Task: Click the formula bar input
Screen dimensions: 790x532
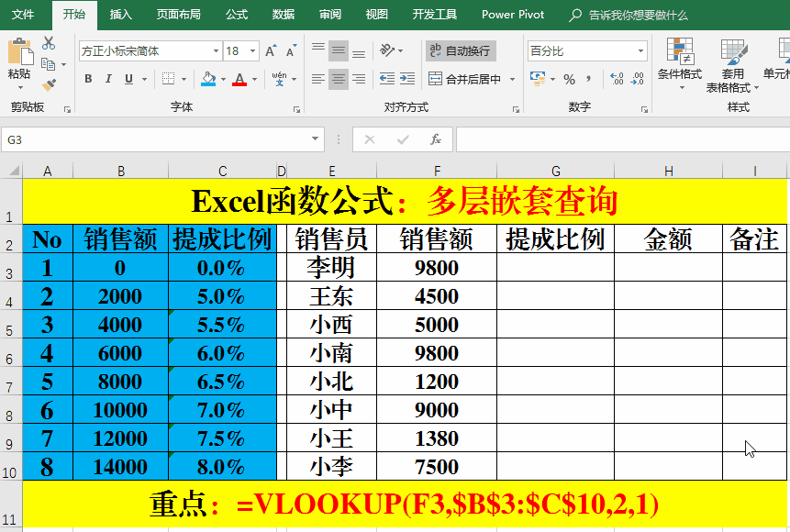Action: pos(623,139)
